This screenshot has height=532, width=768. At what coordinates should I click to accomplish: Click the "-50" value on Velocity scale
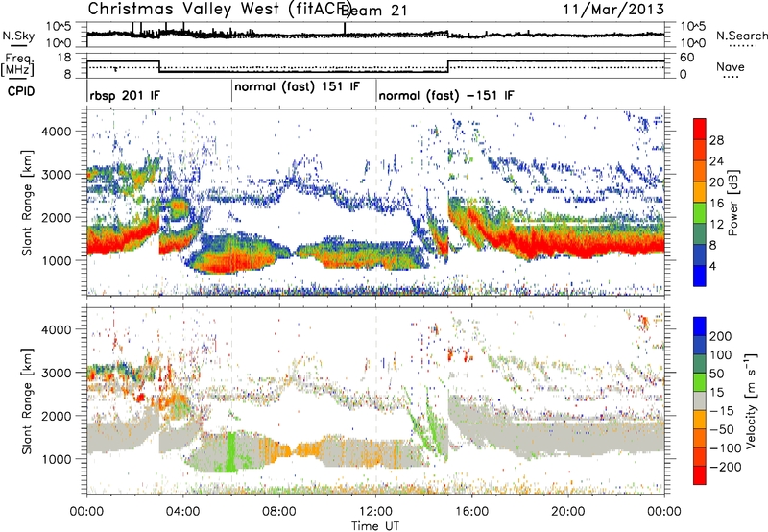[x=722, y=429]
